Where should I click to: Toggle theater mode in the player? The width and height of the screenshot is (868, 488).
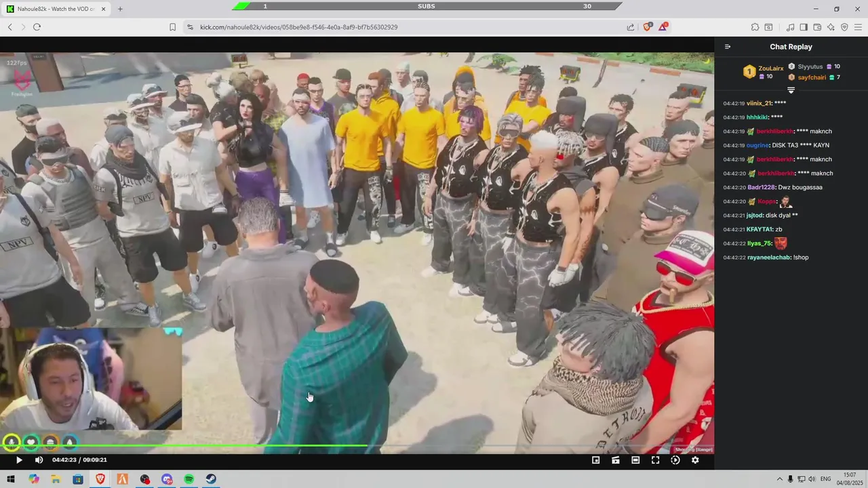pos(635,460)
